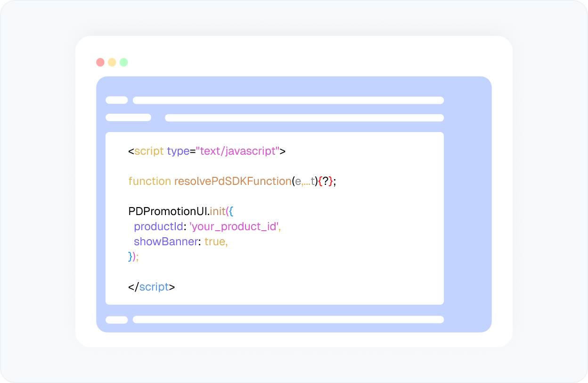The height and width of the screenshot is (383, 588).
Task: Toggle the showBanner true value
Action: point(216,241)
